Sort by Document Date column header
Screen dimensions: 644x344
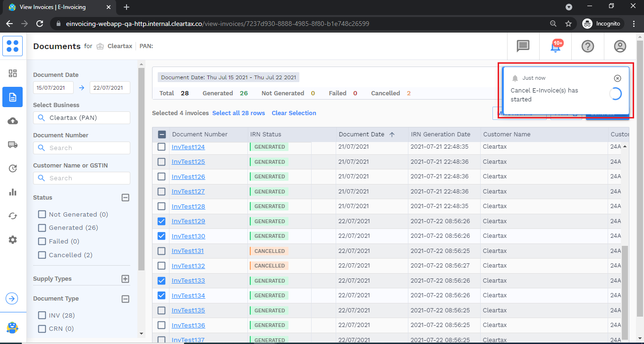362,134
